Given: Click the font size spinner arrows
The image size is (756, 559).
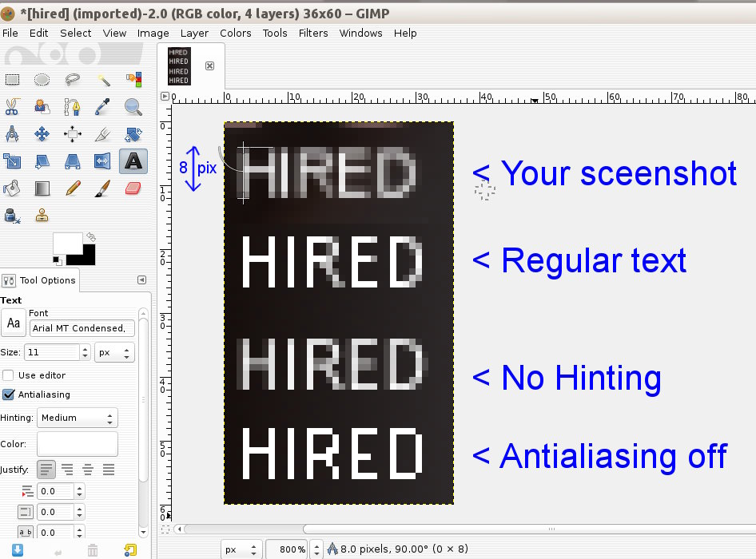Looking at the screenshot, I should click(x=85, y=353).
